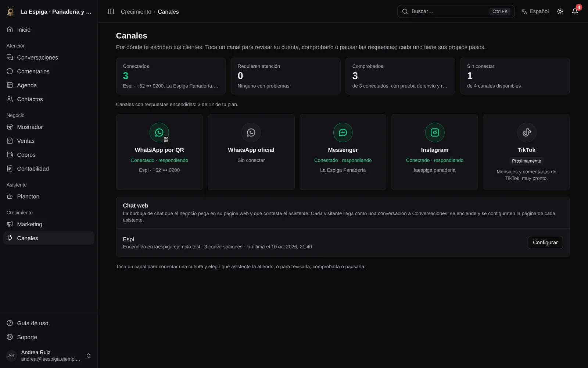
Task: Click the Instagram channel icon
Action: 435,132
